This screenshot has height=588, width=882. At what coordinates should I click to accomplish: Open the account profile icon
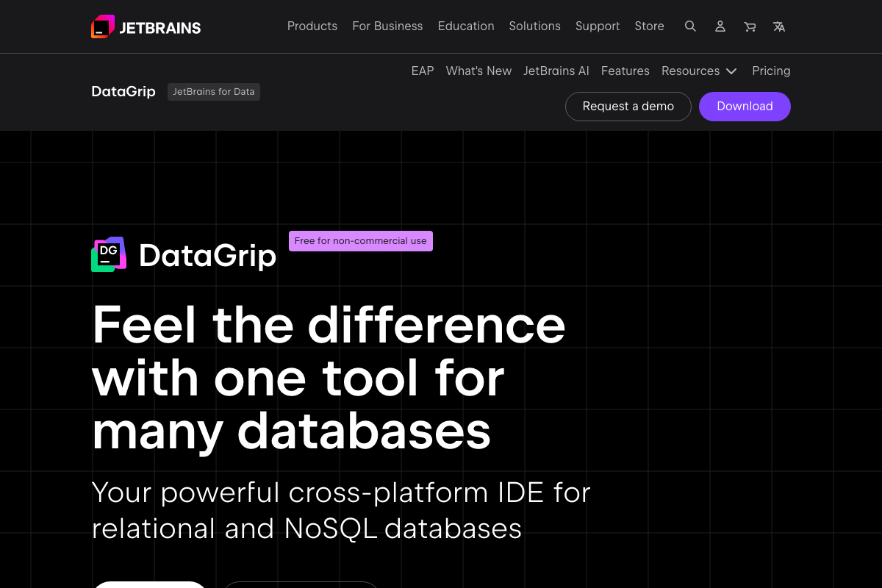720,26
